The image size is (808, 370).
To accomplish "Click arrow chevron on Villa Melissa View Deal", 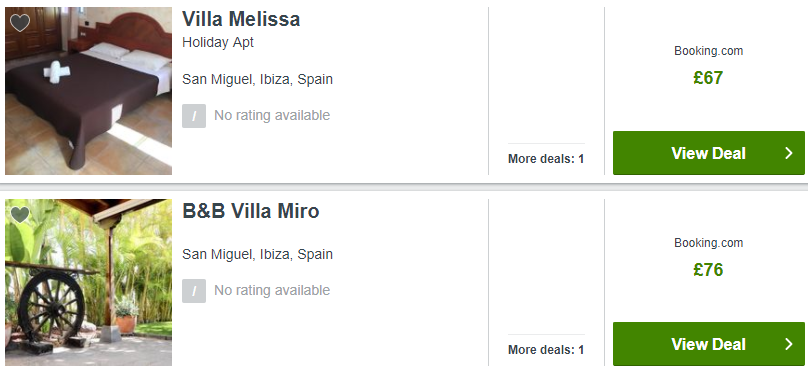I will click(788, 153).
